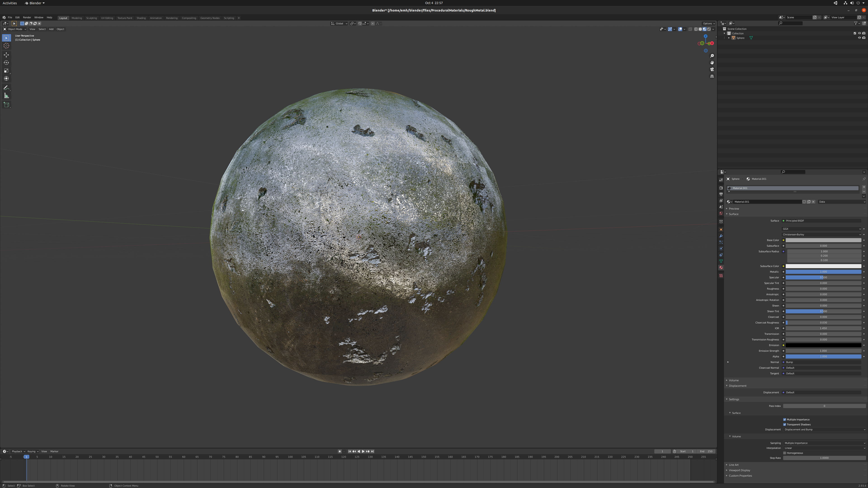Viewport: 868px width, 488px height.
Task: Toggle camera view with the camera icon
Action: (712, 69)
